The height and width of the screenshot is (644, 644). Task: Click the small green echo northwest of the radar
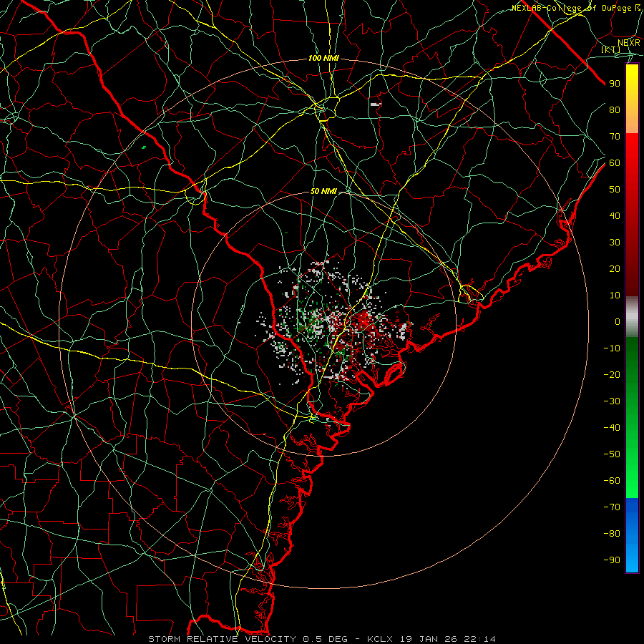click(x=144, y=147)
